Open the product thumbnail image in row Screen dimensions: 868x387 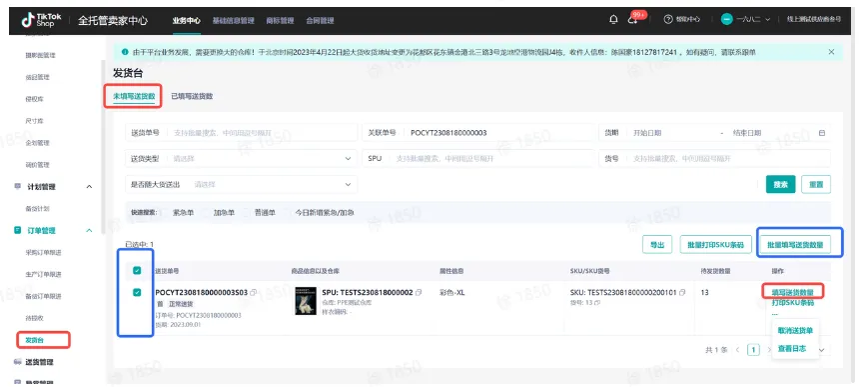pos(306,301)
